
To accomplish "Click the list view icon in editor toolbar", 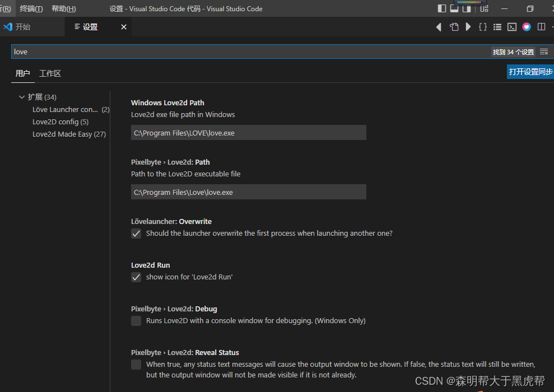I will 497,27.
